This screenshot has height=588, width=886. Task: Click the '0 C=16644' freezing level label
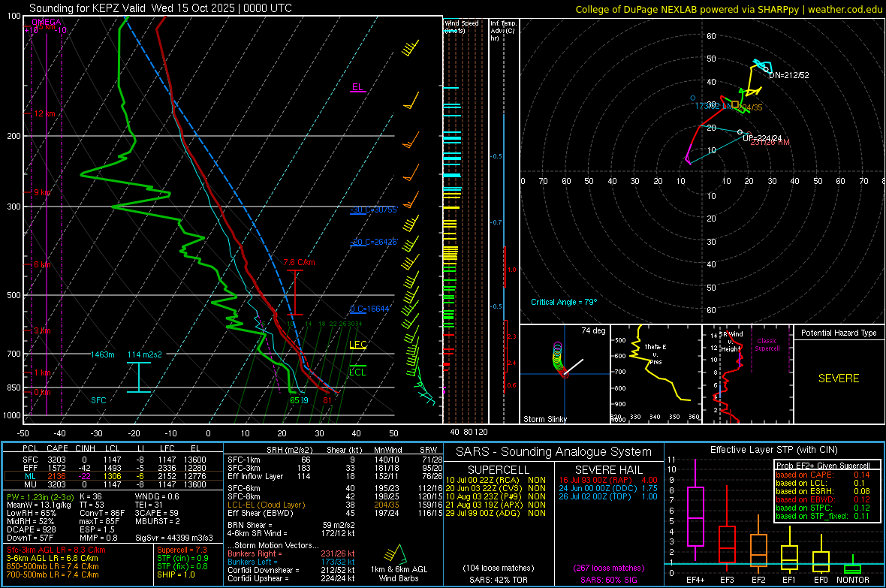click(370, 309)
